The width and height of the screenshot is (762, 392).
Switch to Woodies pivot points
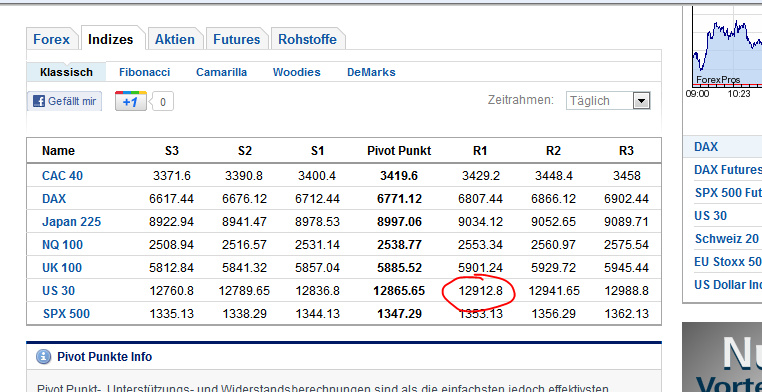296,72
